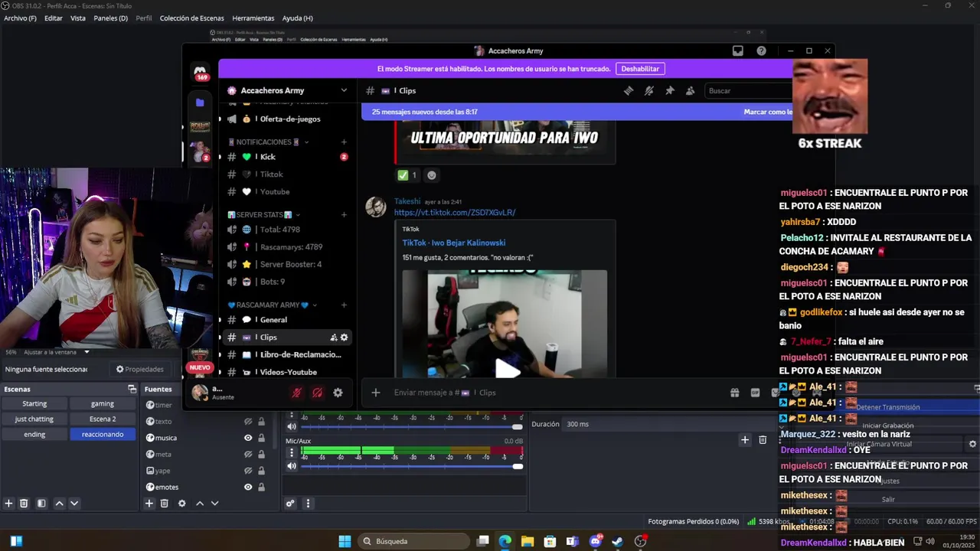Remove selected source with trash icon
Viewport: 980px width, 551px height.
164,504
